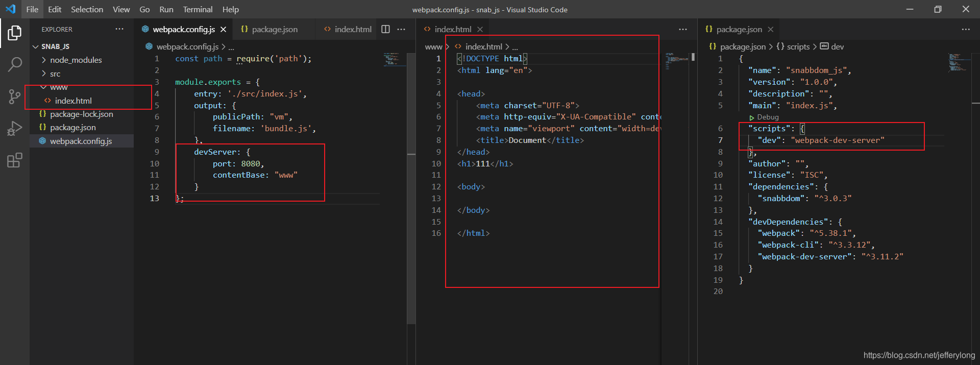This screenshot has width=980, height=365.
Task: Click the vertical scrollbar of first editor
Action: click(x=411, y=189)
